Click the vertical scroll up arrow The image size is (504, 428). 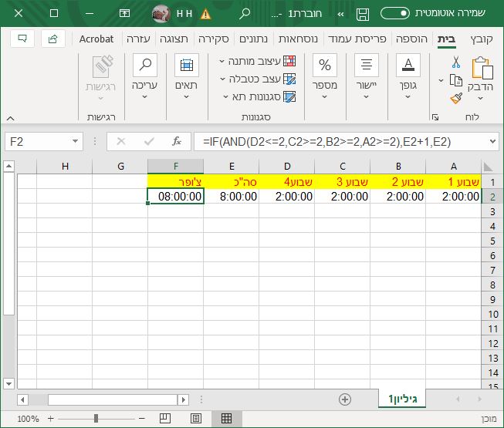click(x=8, y=166)
